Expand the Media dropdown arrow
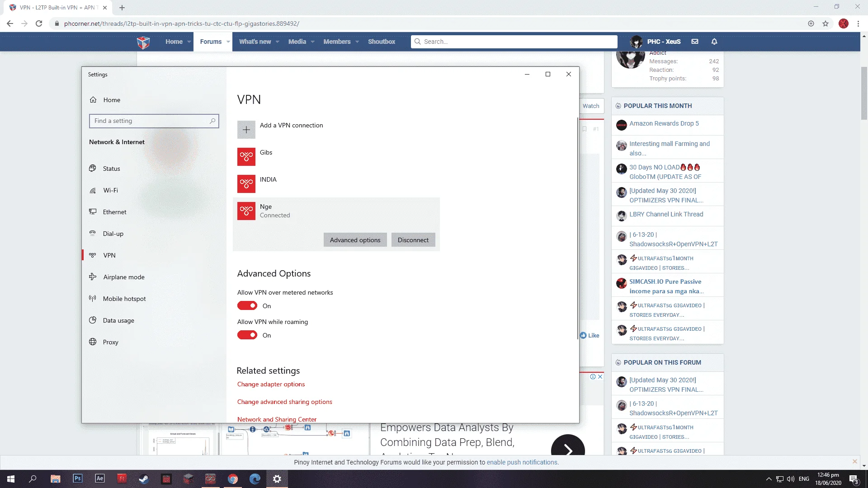This screenshot has width=868, height=488. pyautogui.click(x=312, y=42)
